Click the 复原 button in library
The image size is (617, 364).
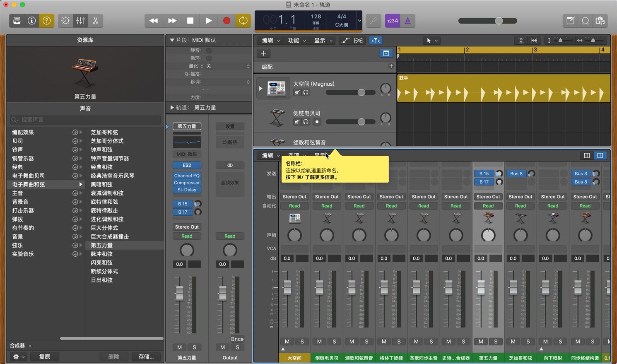[45, 357]
